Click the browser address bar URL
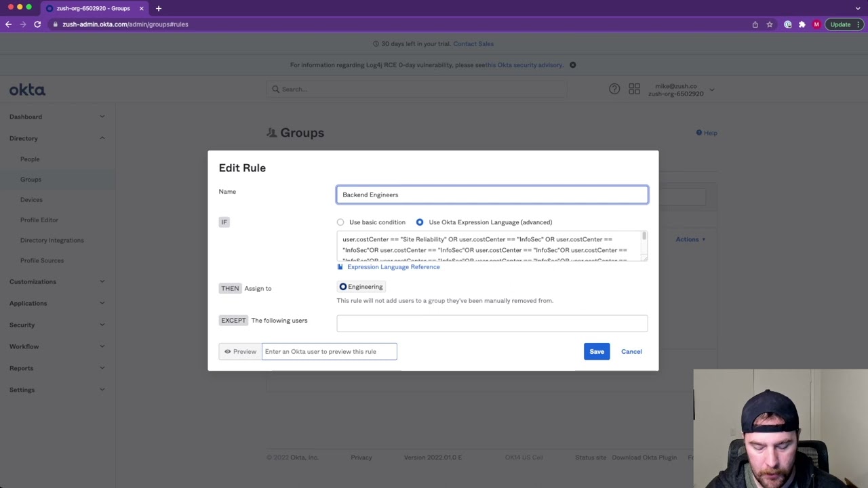The image size is (868, 488). [x=125, y=24]
